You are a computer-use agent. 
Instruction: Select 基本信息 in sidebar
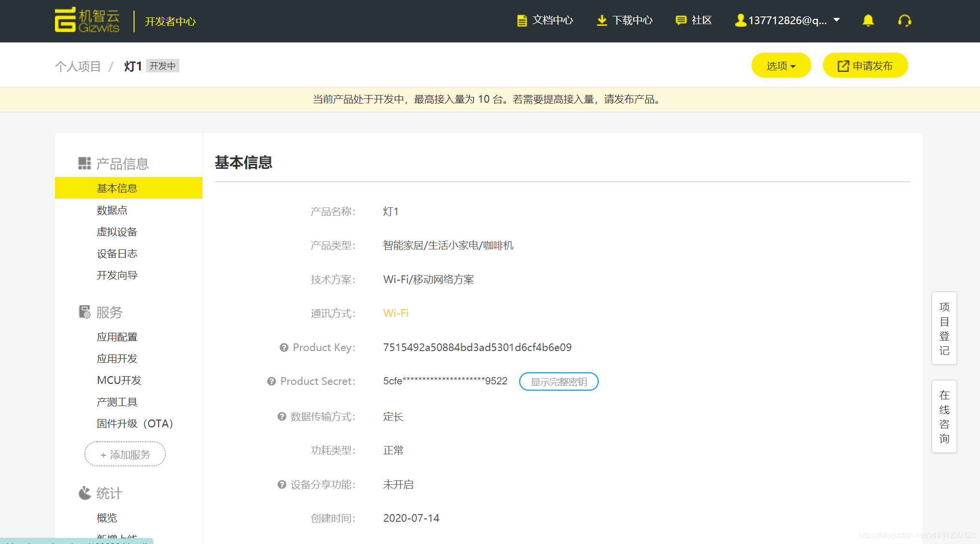[128, 188]
